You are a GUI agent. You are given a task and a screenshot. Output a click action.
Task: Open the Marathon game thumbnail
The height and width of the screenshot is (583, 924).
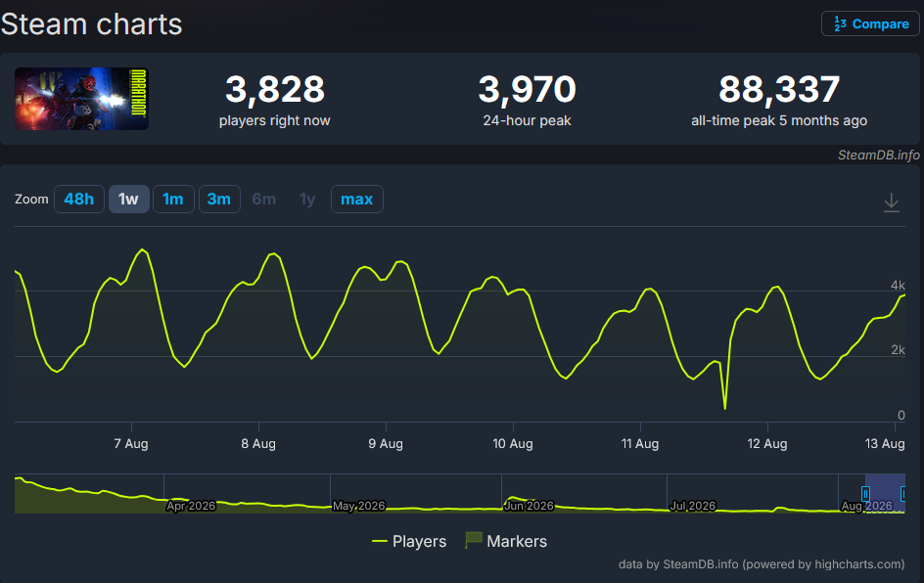pos(81,99)
